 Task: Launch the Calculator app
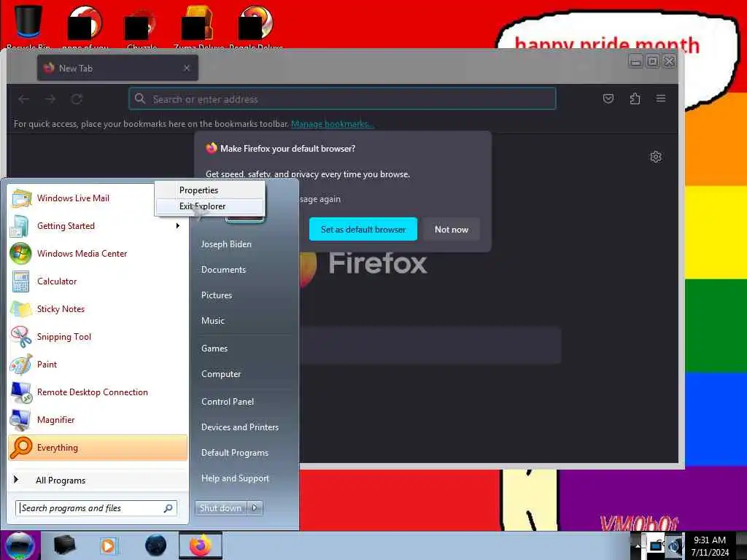98,281
